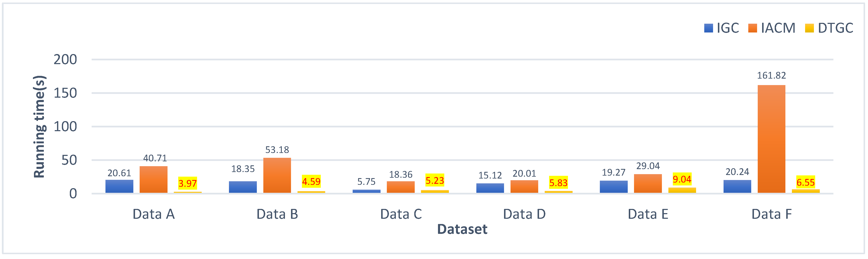Select the "Data C" category label

tap(401, 214)
